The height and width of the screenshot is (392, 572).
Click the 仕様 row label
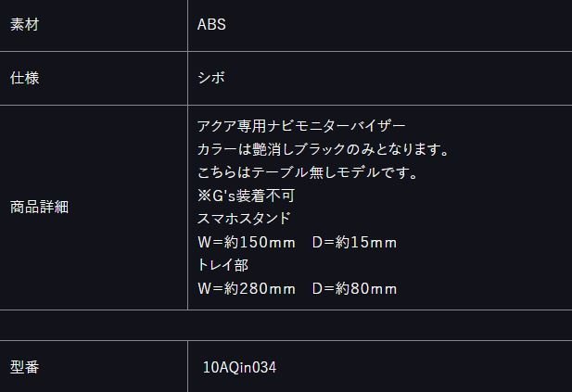(24, 78)
